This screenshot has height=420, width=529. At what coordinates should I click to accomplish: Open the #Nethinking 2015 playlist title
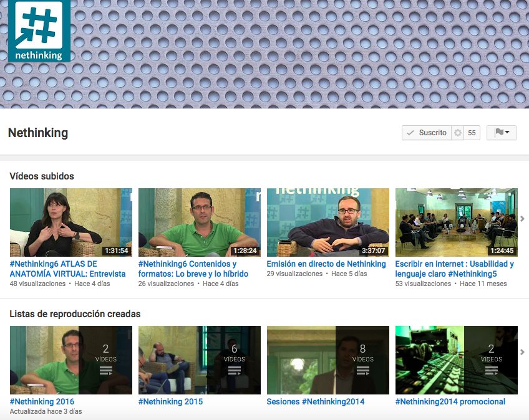(x=171, y=401)
